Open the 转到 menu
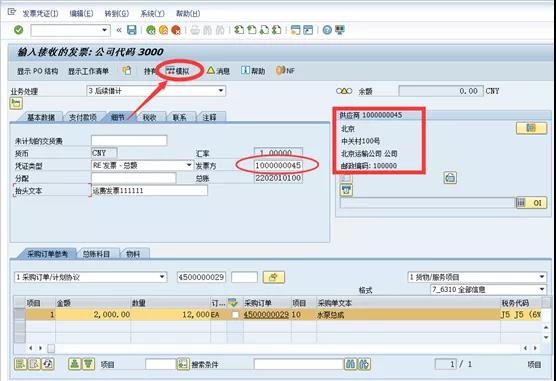 tap(117, 13)
